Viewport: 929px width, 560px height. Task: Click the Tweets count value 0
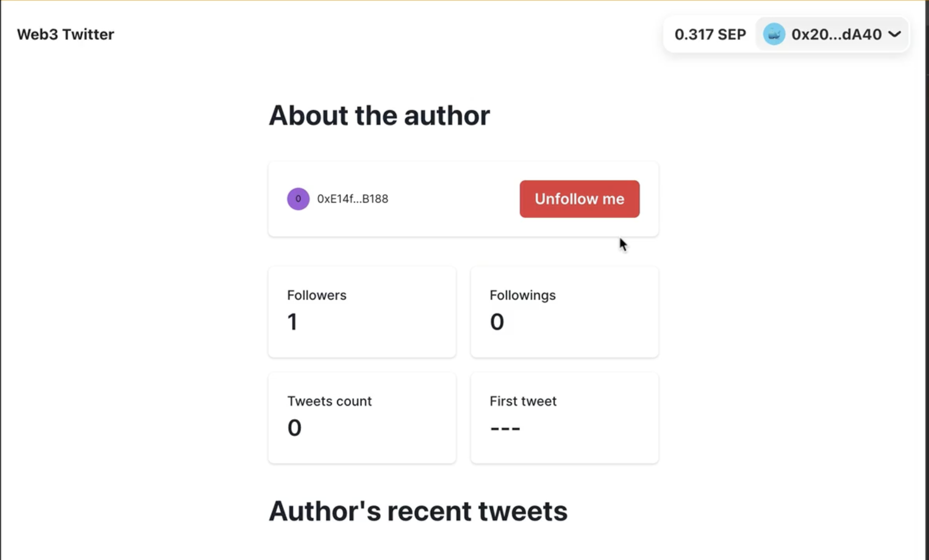point(294,428)
